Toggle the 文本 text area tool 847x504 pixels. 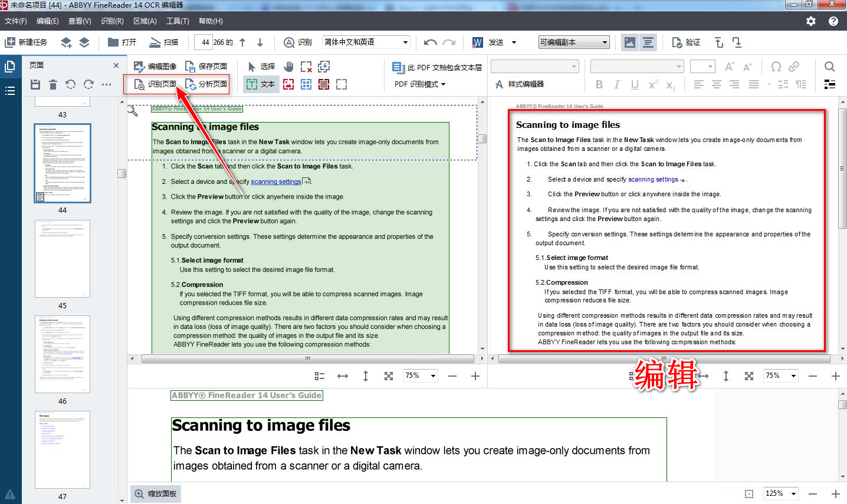(261, 84)
